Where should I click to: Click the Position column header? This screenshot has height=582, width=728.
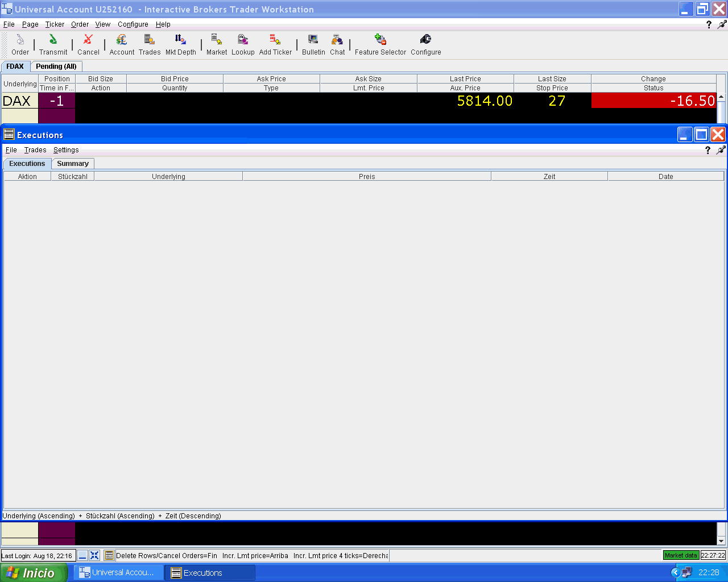pyautogui.click(x=57, y=79)
